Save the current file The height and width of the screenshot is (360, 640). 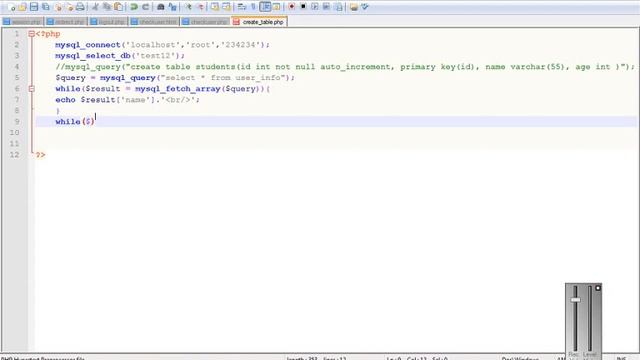(34, 7)
